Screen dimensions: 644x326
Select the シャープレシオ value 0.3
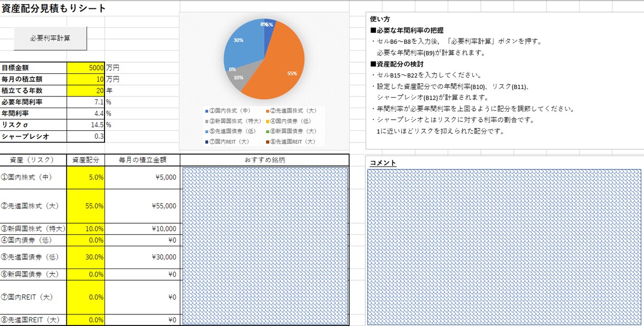[x=86, y=136]
